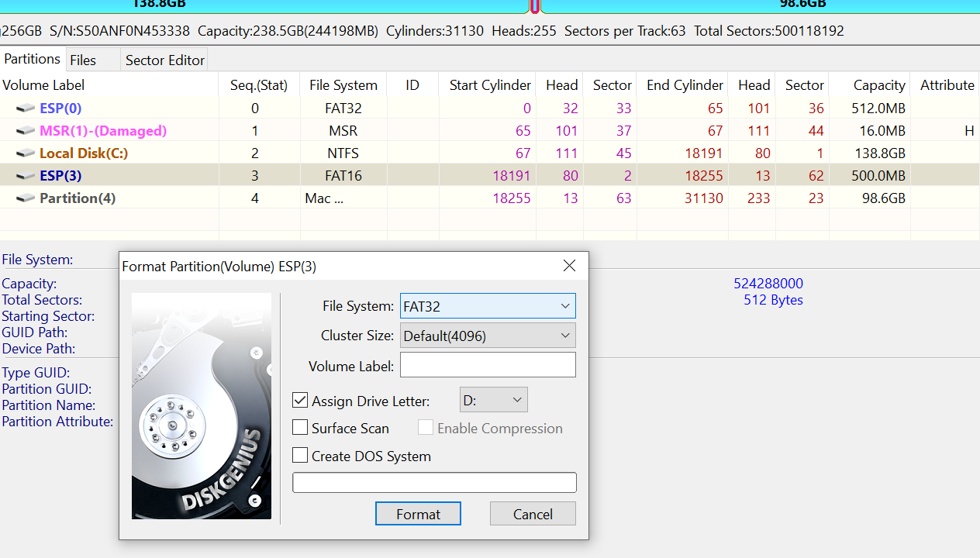Click the DiskGenius hard drive image
Viewport: 980px width, 558px height.
coord(202,405)
